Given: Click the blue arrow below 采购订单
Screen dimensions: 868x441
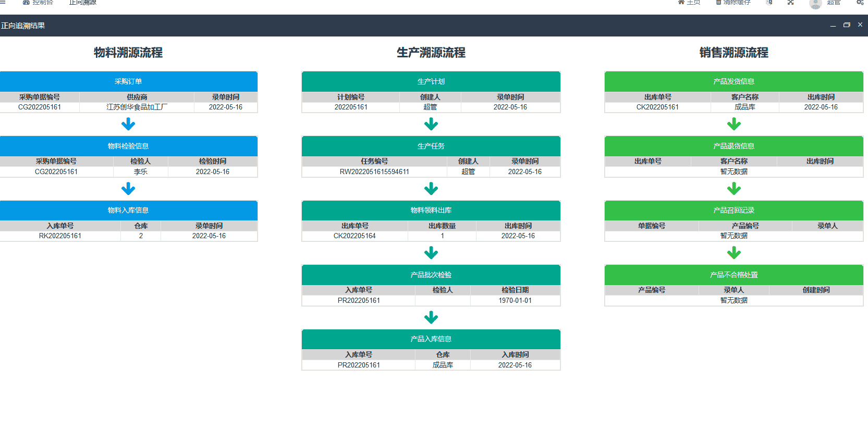Looking at the screenshot, I should [128, 124].
